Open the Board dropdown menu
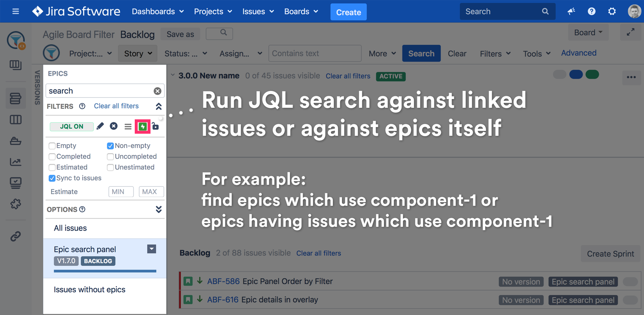 588,33
